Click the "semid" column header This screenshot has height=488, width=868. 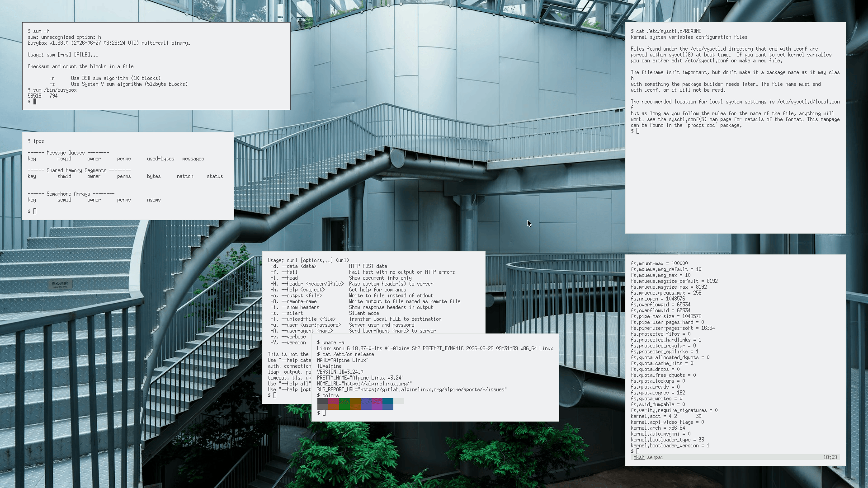pos(64,200)
